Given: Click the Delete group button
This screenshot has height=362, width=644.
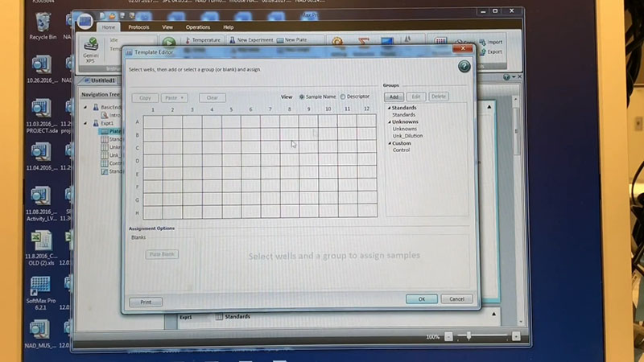Looking at the screenshot, I should coord(438,97).
